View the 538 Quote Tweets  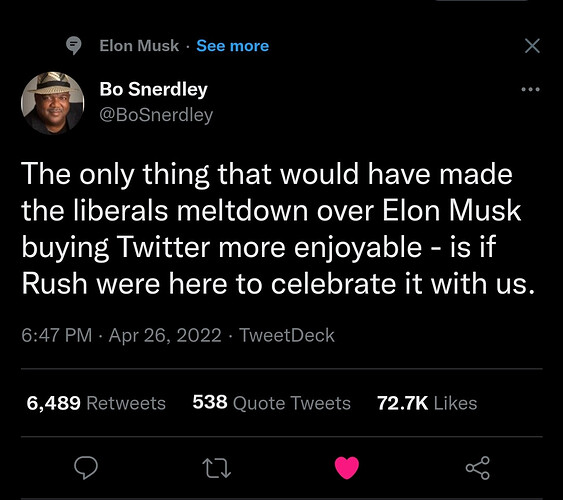click(x=271, y=403)
